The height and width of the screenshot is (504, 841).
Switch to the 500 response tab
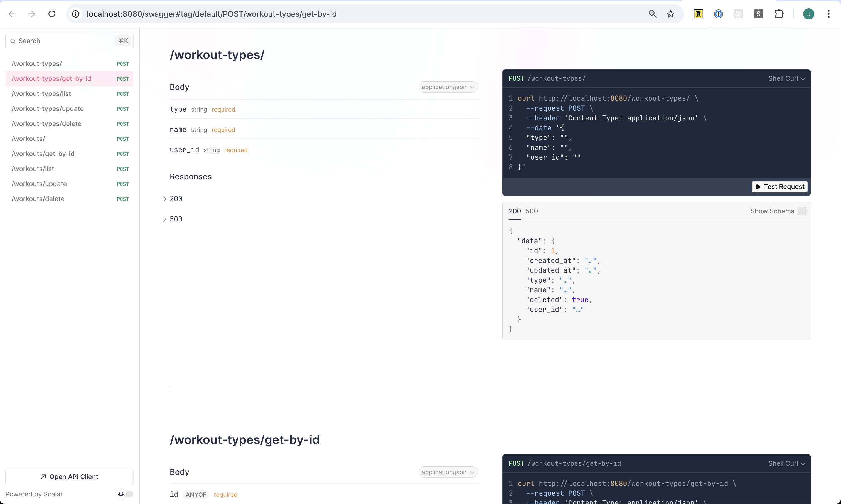(531, 211)
